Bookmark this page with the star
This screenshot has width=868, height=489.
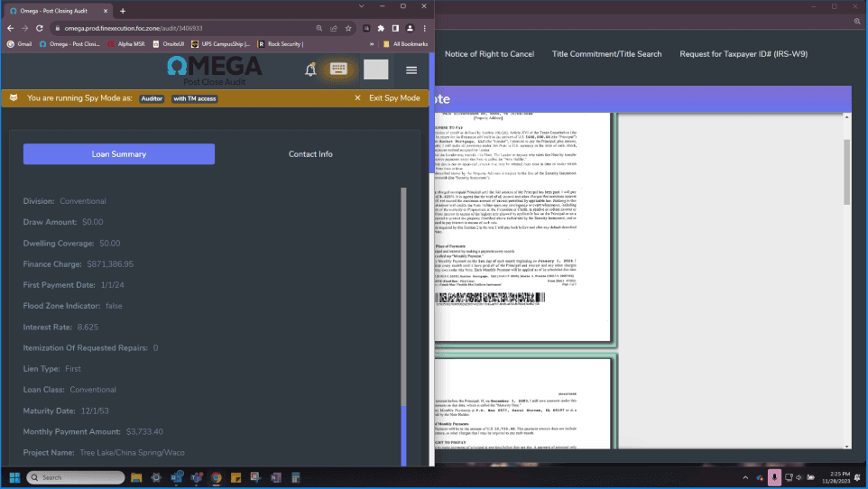point(348,28)
